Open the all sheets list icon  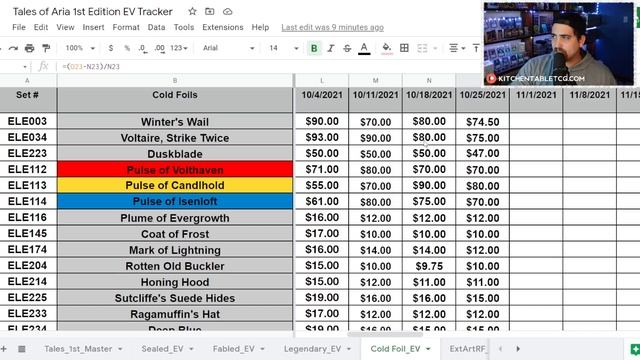coord(22,349)
